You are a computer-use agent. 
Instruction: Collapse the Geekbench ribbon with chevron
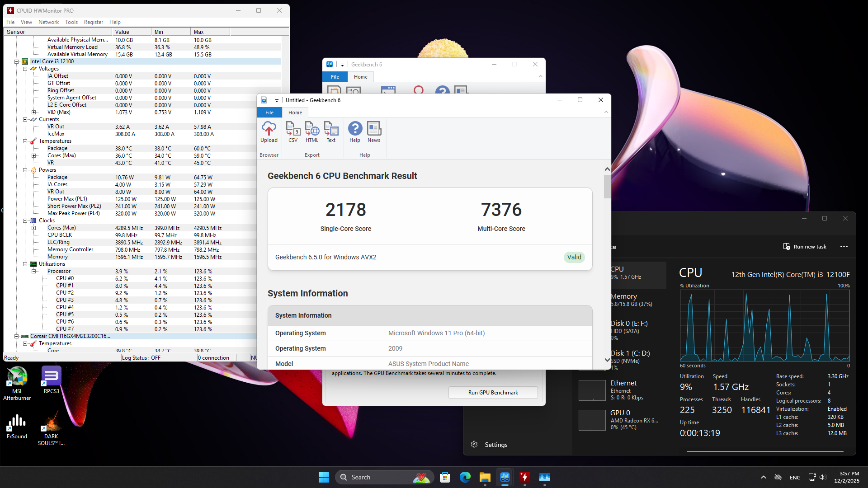tap(606, 113)
